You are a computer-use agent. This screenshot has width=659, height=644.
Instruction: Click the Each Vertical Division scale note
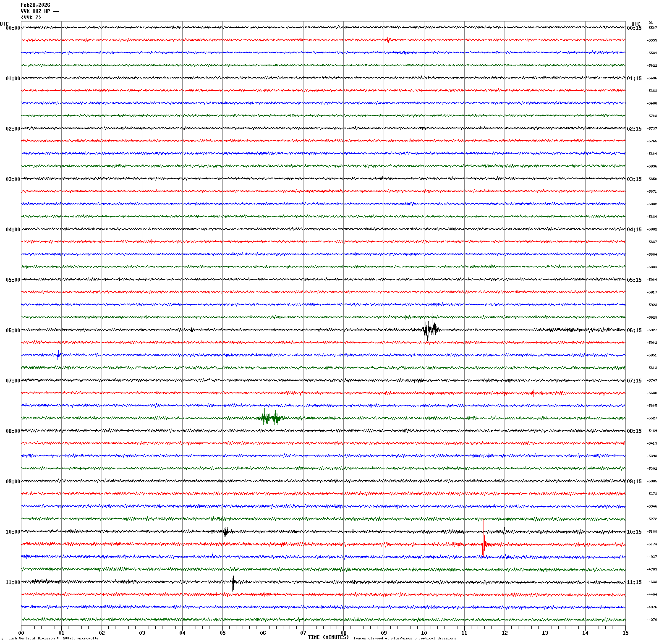point(53,638)
